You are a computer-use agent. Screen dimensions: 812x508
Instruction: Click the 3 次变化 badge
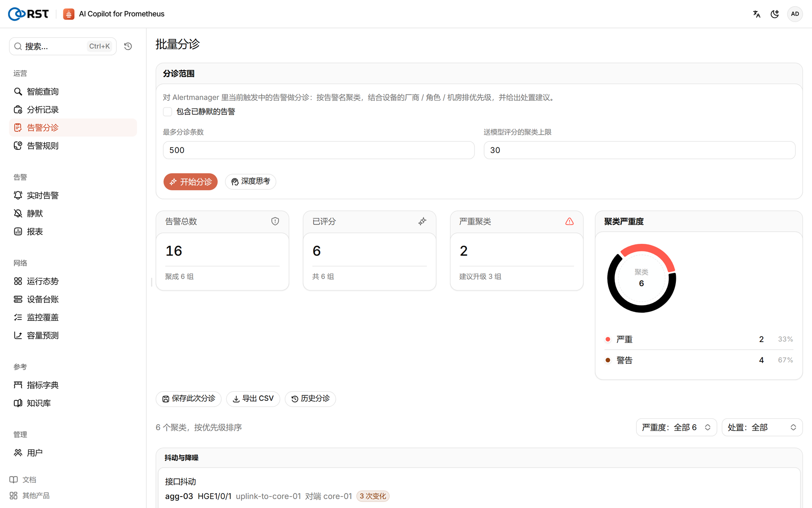point(373,496)
